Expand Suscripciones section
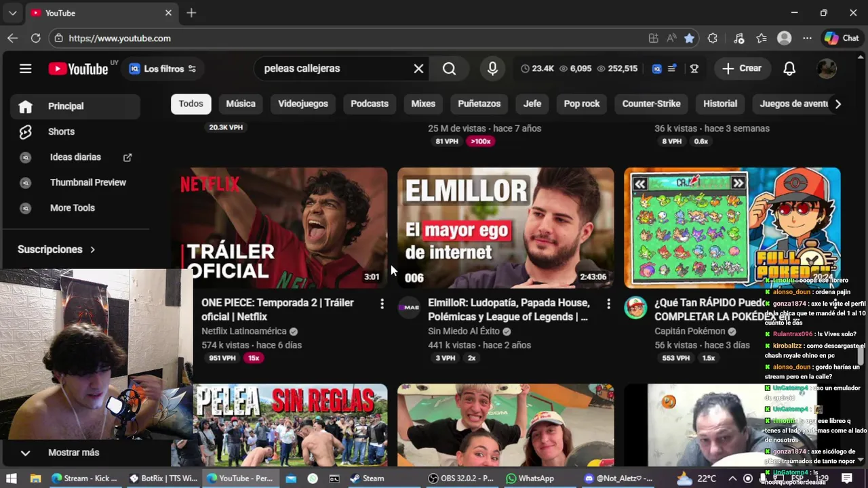Viewport: 868px width, 488px height. coord(57,249)
